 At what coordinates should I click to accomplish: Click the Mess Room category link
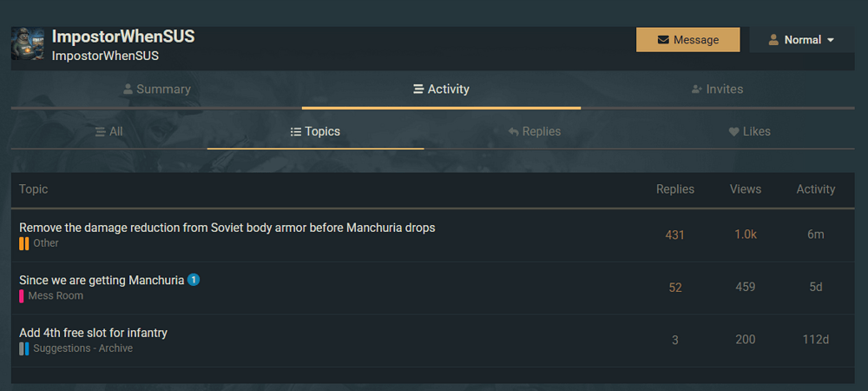tap(56, 296)
